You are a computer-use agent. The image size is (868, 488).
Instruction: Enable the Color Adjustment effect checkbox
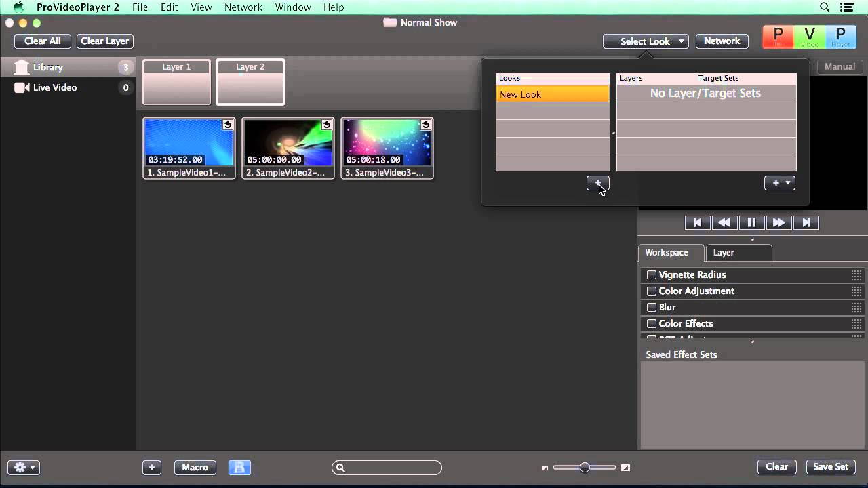pos(652,291)
